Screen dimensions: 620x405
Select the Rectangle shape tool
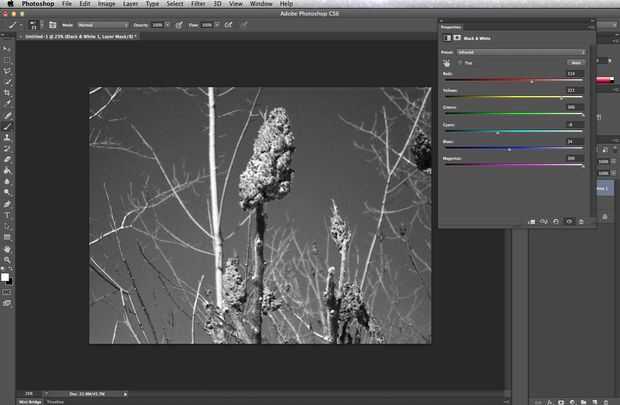coord(7,237)
